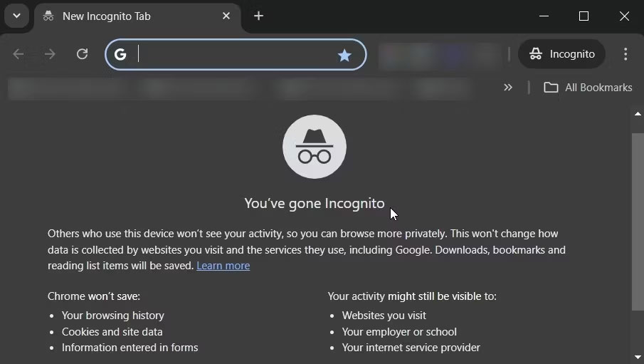Click scrollbar up arrow
This screenshot has width=644, height=364.
pos(638,114)
